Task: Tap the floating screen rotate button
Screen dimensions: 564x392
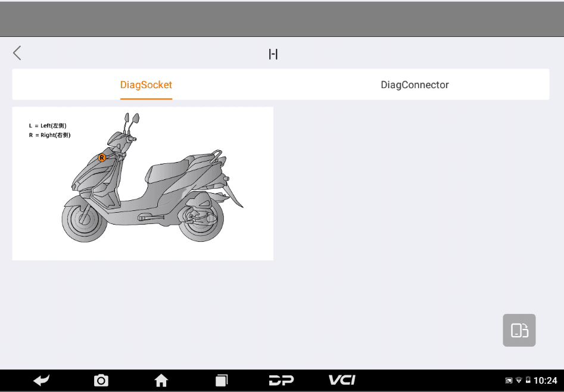Action: 519,330
